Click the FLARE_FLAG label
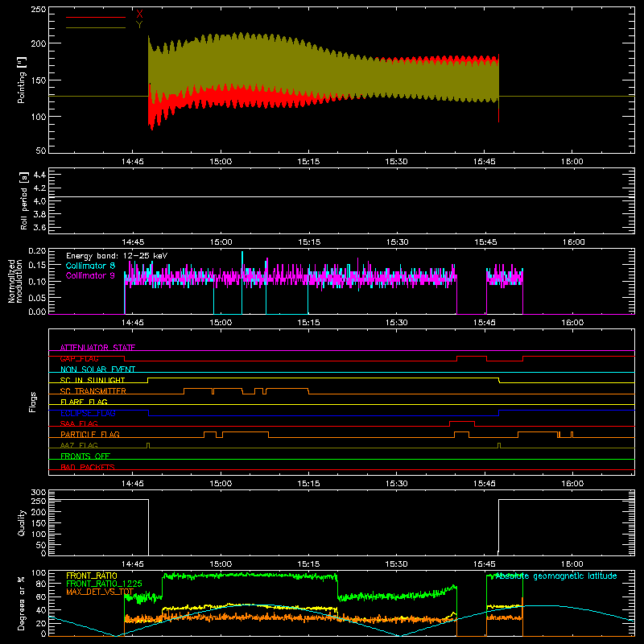The width and height of the screenshot is (644, 644). tap(84, 402)
